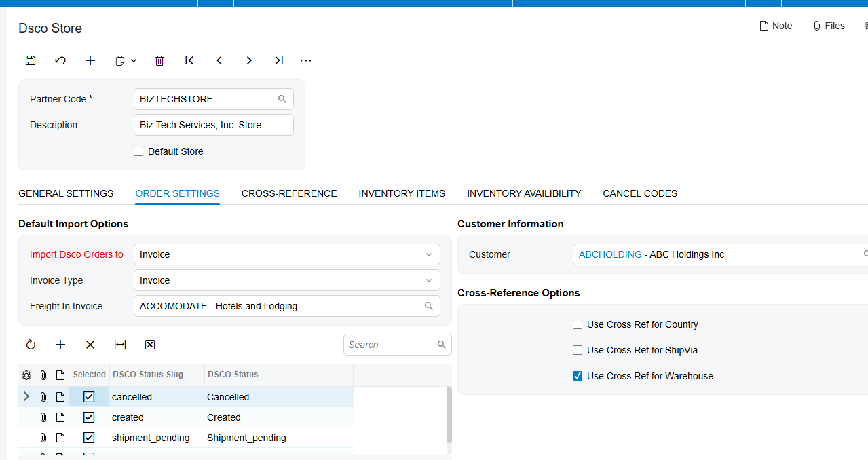Switch to the General Settings tab
The width and height of the screenshot is (868, 460).
pyautogui.click(x=66, y=193)
